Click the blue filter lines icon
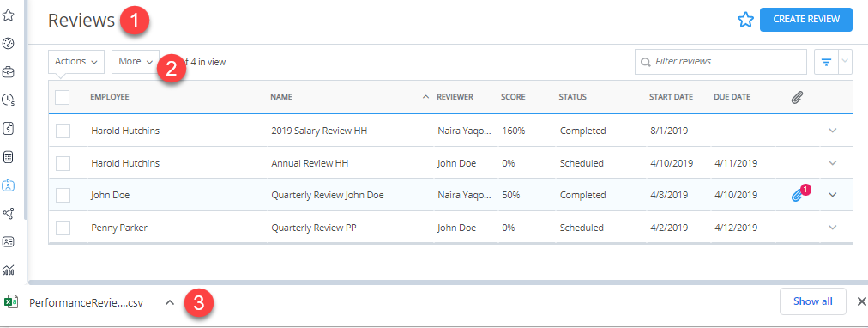This screenshot has width=868, height=328. (x=827, y=62)
